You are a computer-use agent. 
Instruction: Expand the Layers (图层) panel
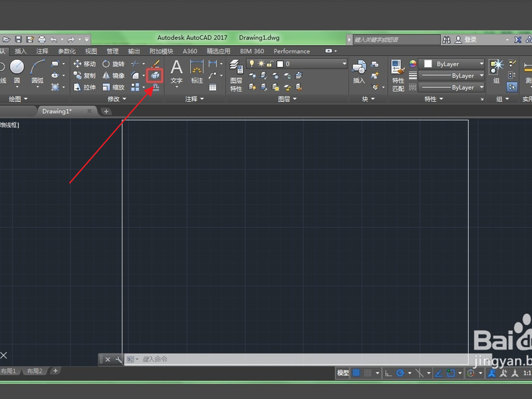287,98
